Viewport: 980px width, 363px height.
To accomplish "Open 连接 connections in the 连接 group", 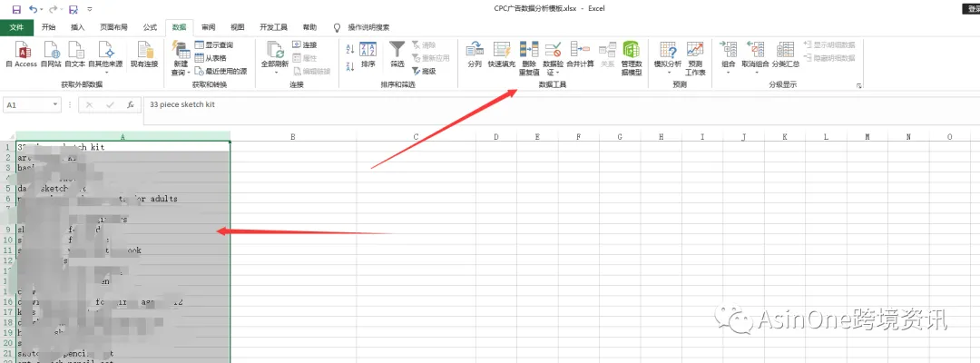I will coord(304,45).
